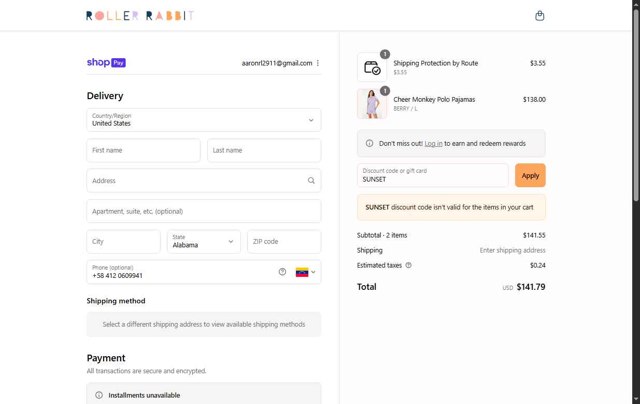Image resolution: width=640 pixels, height=404 pixels.
Task: Click the Enter shipping address text
Action: [512, 250]
